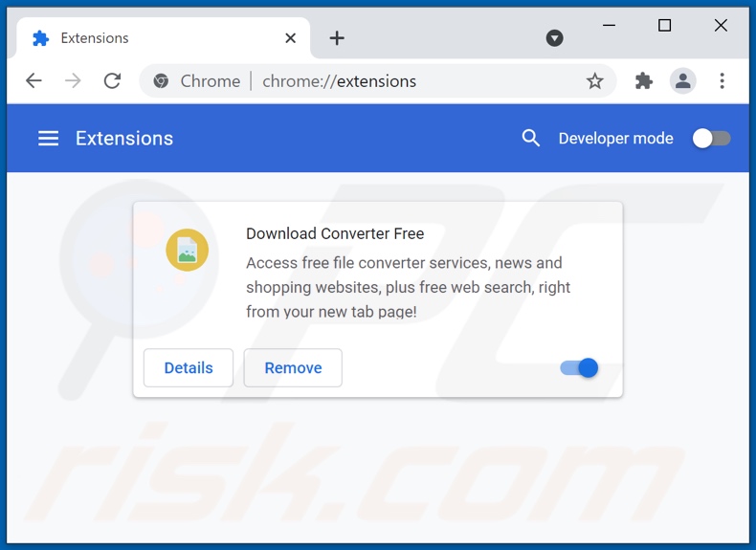Open the Extensions puzzle icon in toolbar
Screen dimensions: 756x550
(x=644, y=81)
